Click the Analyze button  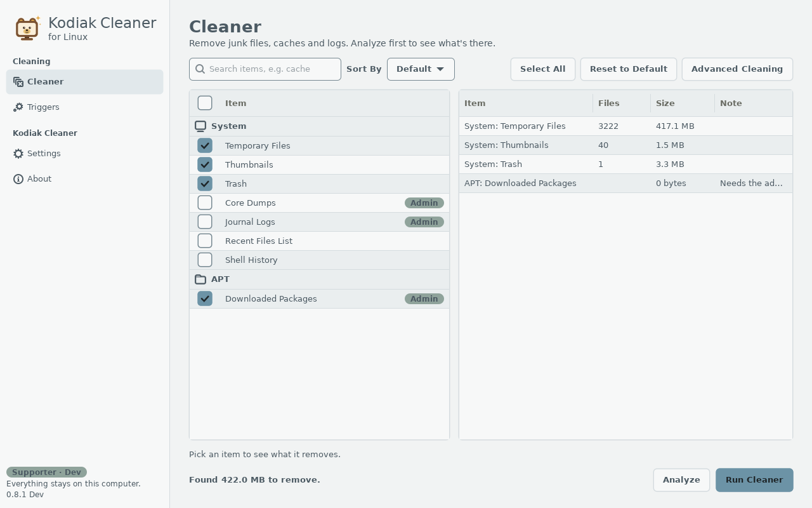tap(681, 480)
